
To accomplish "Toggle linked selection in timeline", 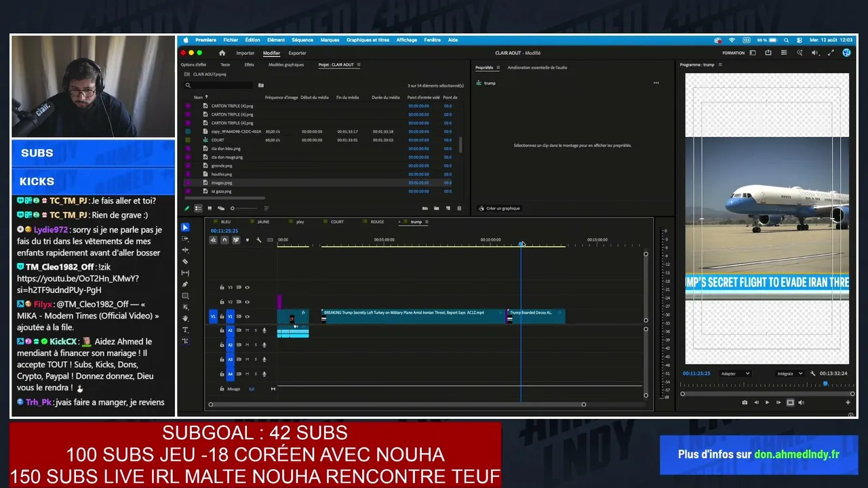I will pos(236,240).
